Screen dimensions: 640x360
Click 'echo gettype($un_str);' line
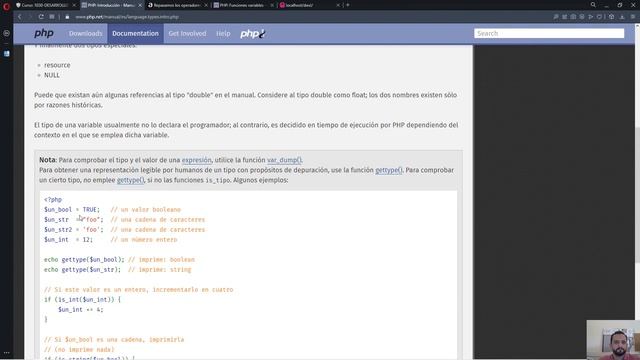pos(82,269)
